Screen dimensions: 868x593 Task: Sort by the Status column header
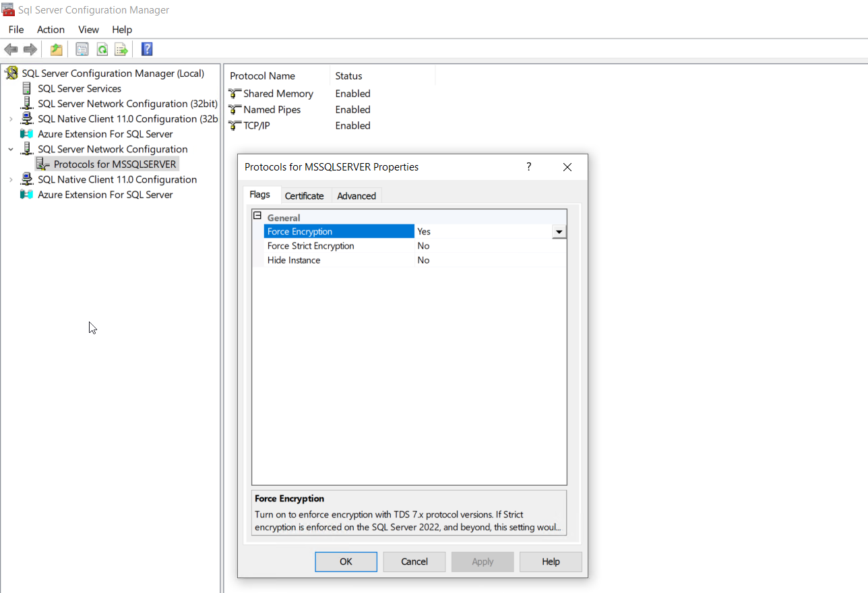click(x=383, y=76)
